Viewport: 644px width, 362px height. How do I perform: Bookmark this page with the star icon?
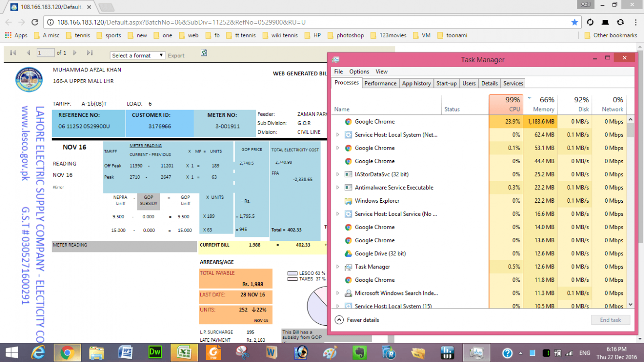coord(574,22)
